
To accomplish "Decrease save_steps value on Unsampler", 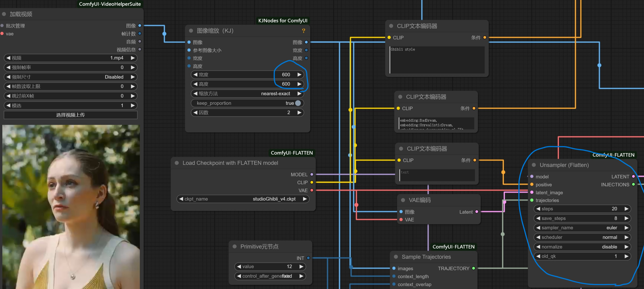I will point(538,218).
